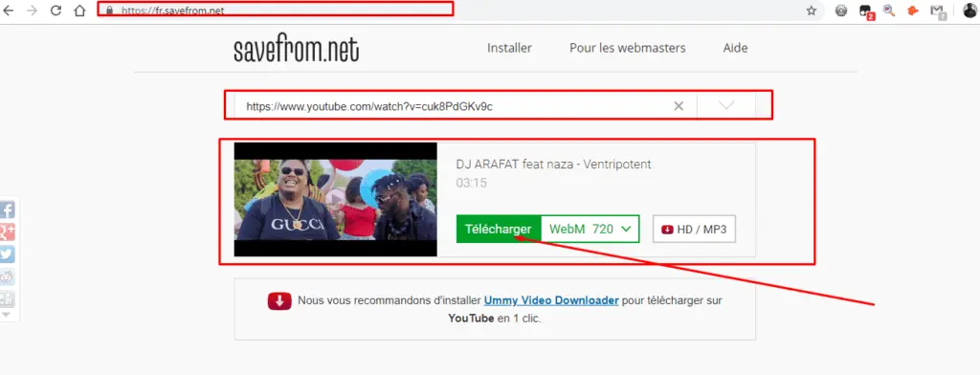
Task: Click the fifth gray share icon in sidebar
Action: (7, 298)
